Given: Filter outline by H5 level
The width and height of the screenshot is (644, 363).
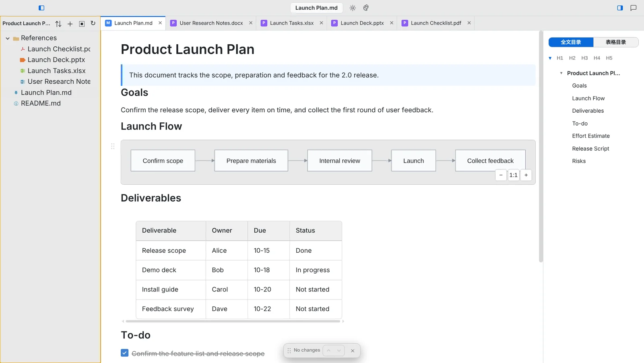Looking at the screenshot, I should pyautogui.click(x=609, y=58).
